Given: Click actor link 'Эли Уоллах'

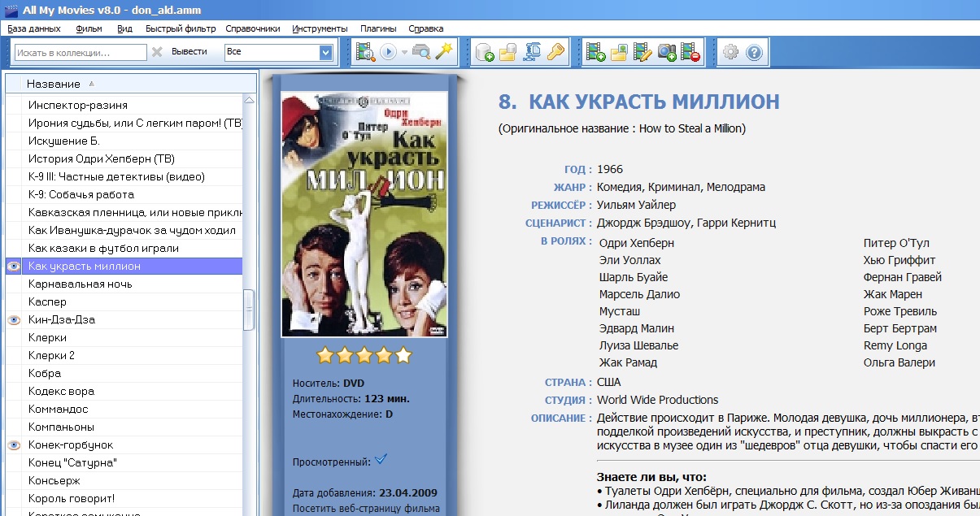Looking at the screenshot, I should coord(630,260).
